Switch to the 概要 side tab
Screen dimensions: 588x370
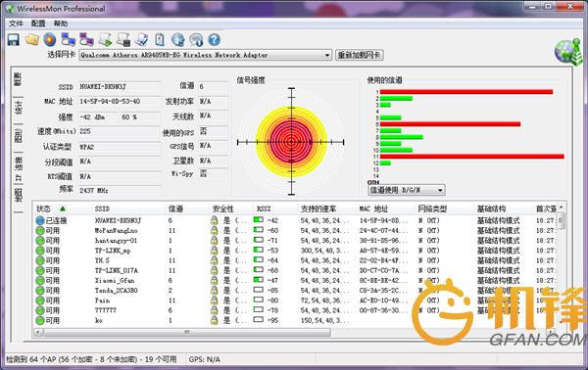click(18, 79)
